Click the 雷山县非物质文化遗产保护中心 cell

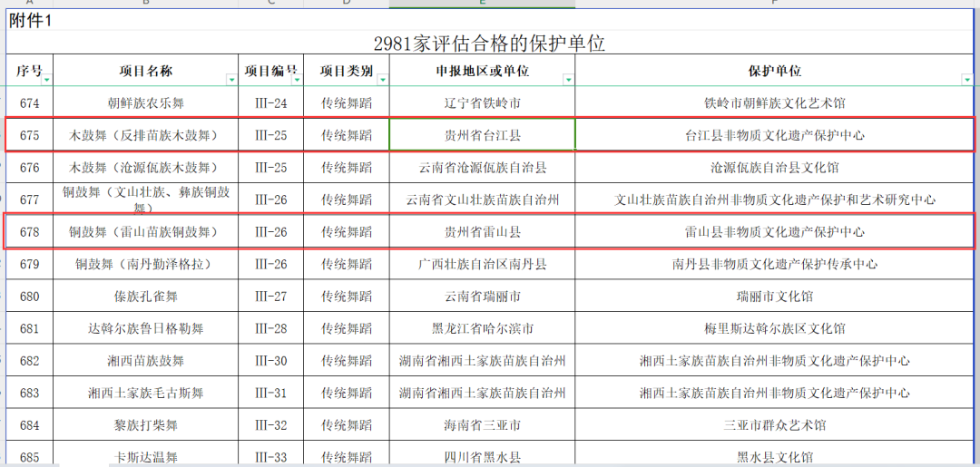point(774,232)
